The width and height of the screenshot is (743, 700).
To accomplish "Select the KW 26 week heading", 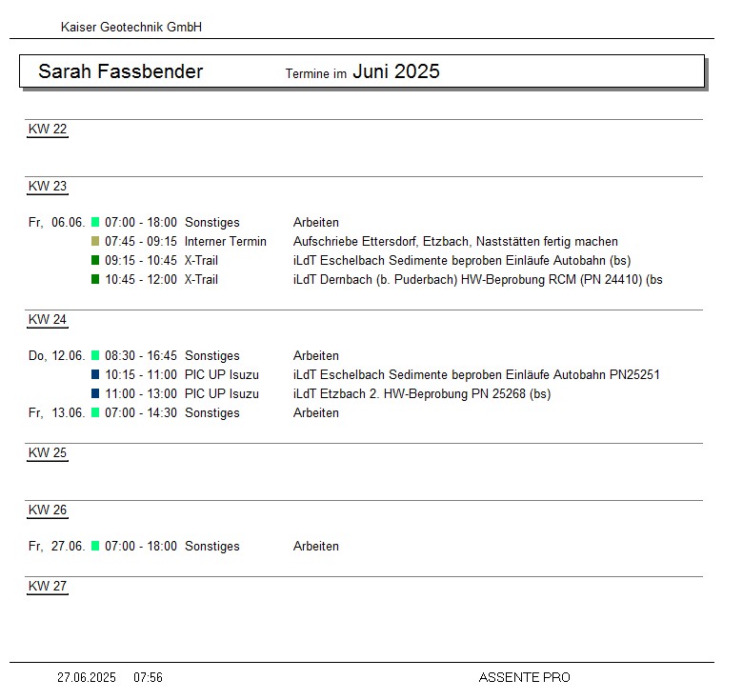I will point(48,510).
